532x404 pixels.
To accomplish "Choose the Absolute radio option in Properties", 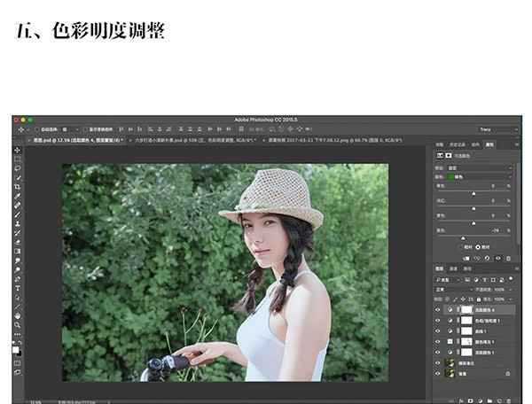I will point(480,247).
